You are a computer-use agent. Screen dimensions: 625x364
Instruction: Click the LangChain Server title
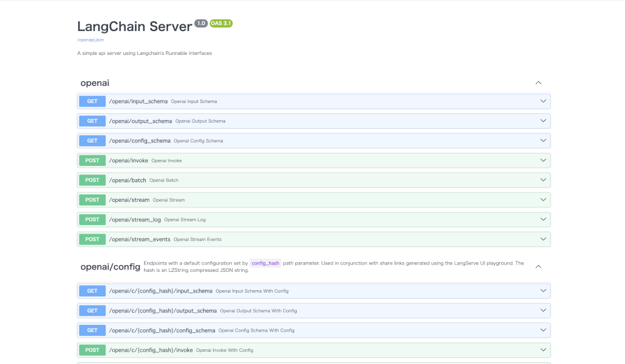click(x=135, y=26)
